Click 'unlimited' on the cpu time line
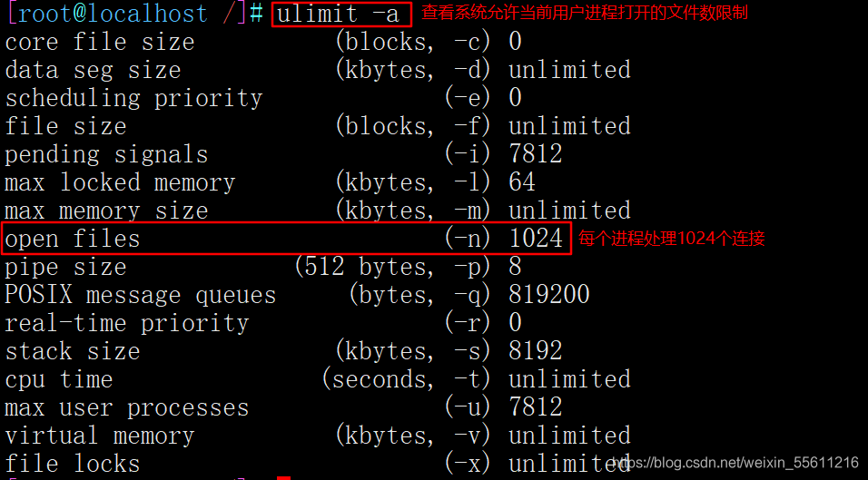Image resolution: width=868 pixels, height=480 pixels. [x=569, y=379]
